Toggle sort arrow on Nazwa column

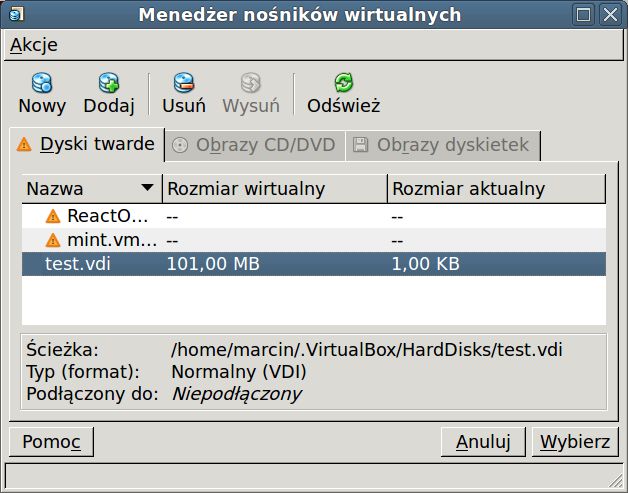click(x=147, y=187)
